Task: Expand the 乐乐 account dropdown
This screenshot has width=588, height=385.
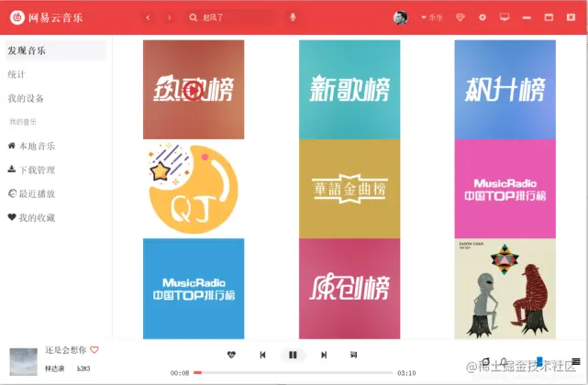Action: click(x=432, y=17)
